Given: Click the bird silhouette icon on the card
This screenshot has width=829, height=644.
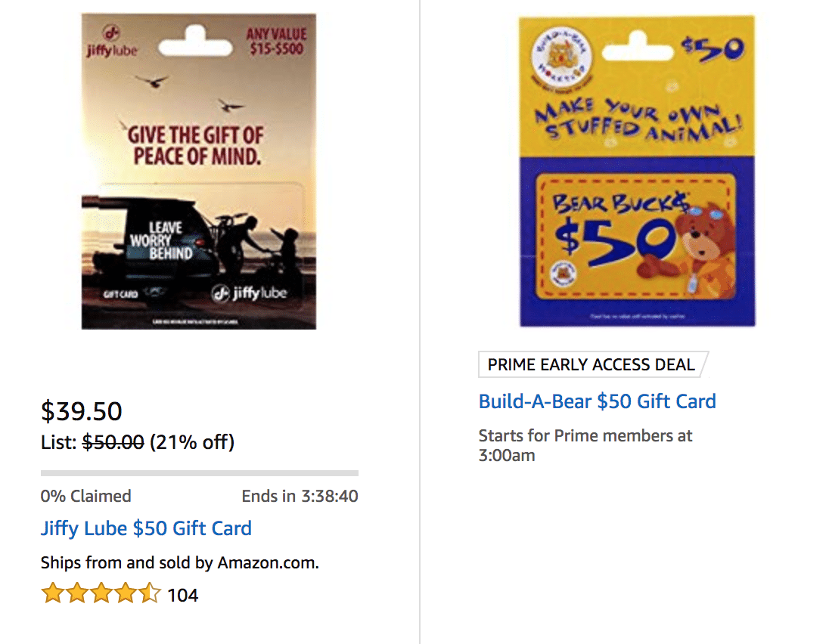Looking at the screenshot, I should coord(154,81).
